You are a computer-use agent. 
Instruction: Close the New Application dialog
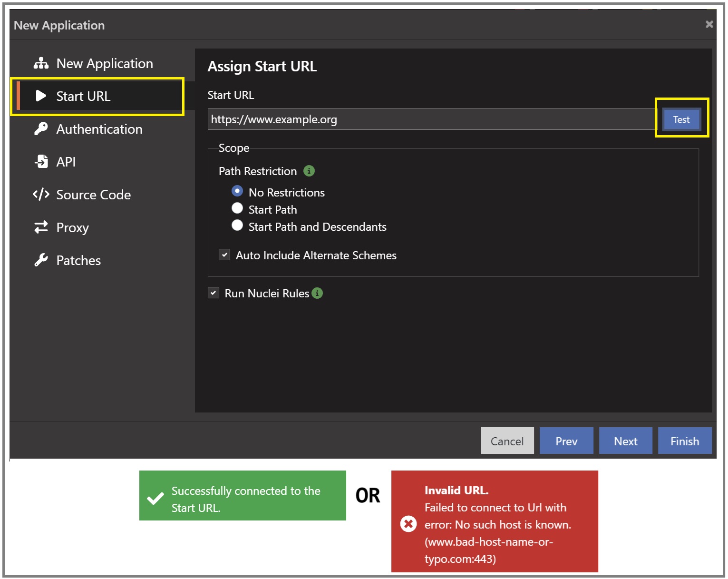[709, 24]
